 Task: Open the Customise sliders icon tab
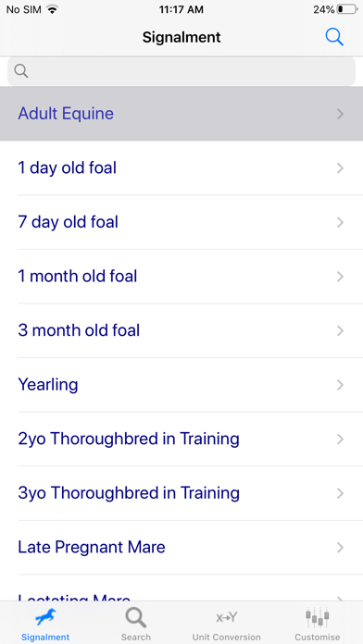point(317,617)
